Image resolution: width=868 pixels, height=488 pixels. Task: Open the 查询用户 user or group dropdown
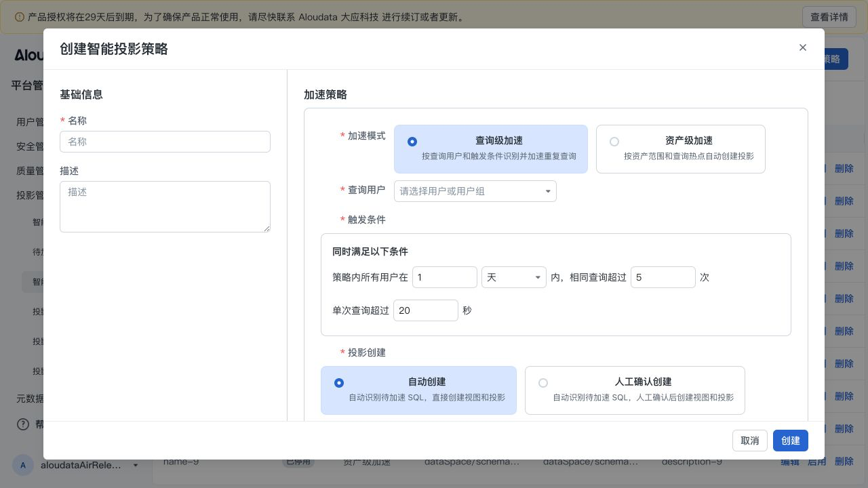tap(475, 191)
